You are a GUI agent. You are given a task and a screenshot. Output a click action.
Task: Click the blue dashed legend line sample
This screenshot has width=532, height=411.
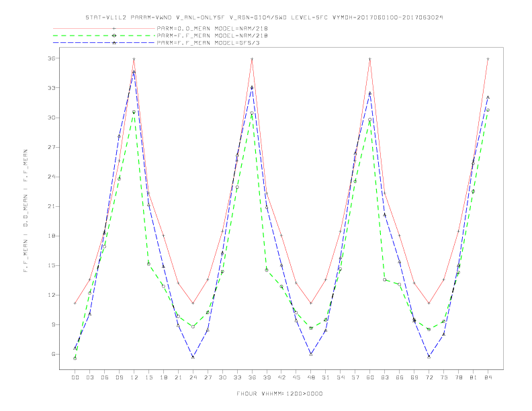tap(104, 43)
